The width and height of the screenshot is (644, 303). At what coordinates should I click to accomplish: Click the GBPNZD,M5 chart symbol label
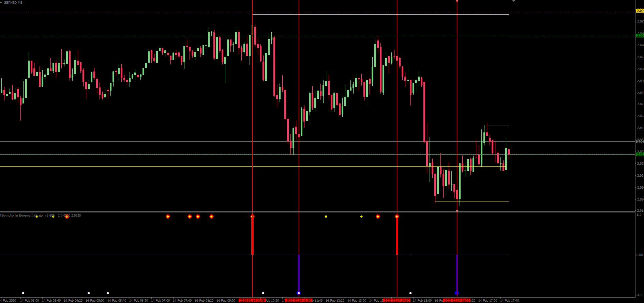[13, 3]
